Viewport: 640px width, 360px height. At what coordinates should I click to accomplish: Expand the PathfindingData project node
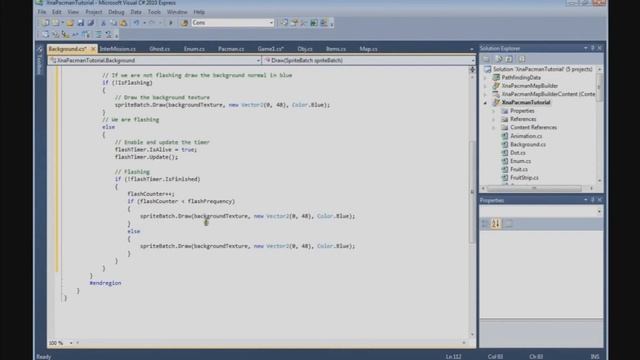pos(486,78)
